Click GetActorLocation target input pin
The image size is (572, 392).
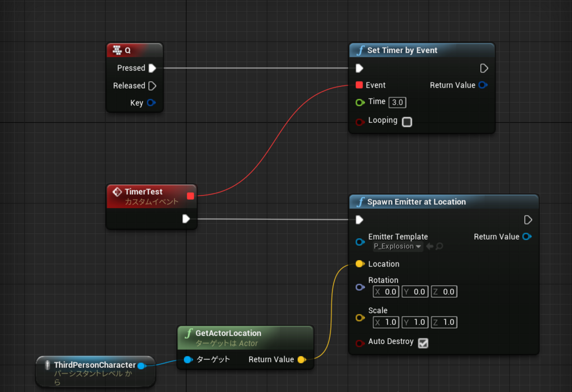tap(188, 360)
